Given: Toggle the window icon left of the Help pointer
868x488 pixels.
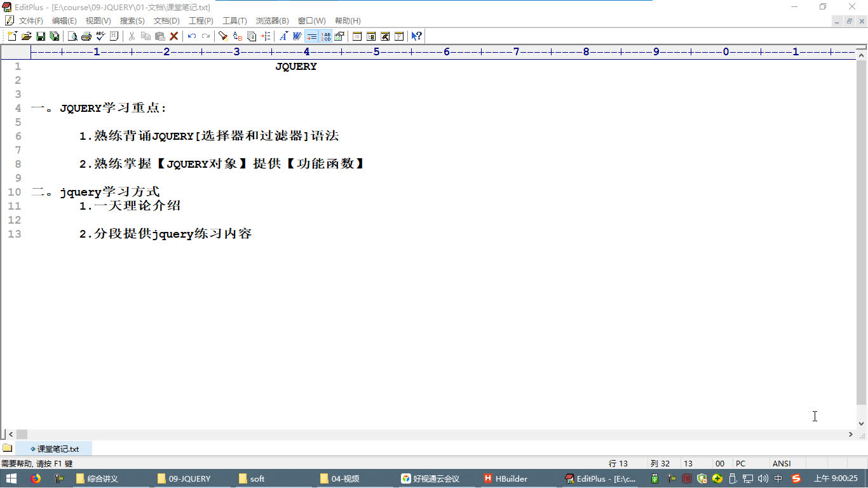Looking at the screenshot, I should (399, 36).
